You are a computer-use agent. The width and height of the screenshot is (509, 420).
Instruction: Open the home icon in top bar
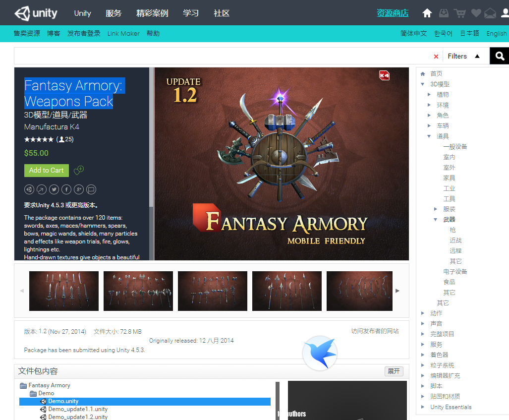tap(427, 13)
